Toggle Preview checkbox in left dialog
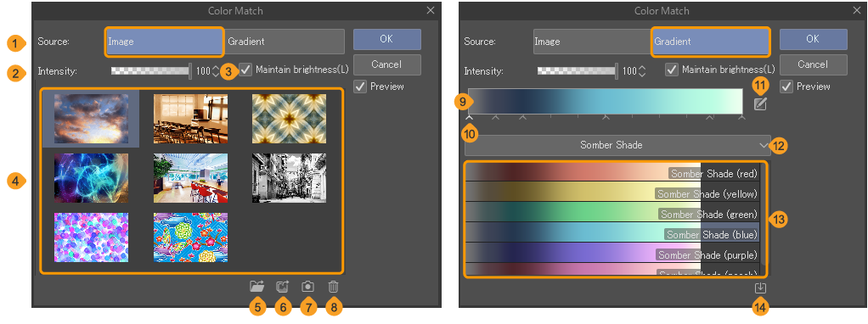 click(x=360, y=87)
